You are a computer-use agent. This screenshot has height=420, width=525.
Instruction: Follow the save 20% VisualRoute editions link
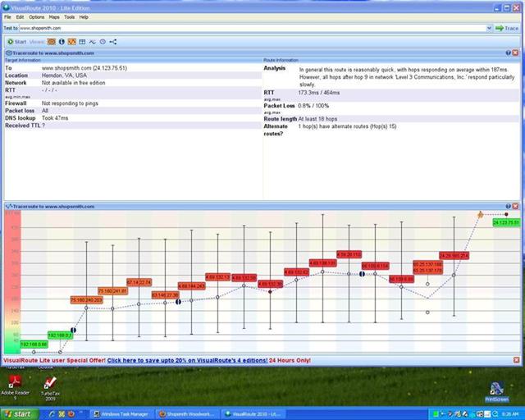pyautogui.click(x=188, y=360)
